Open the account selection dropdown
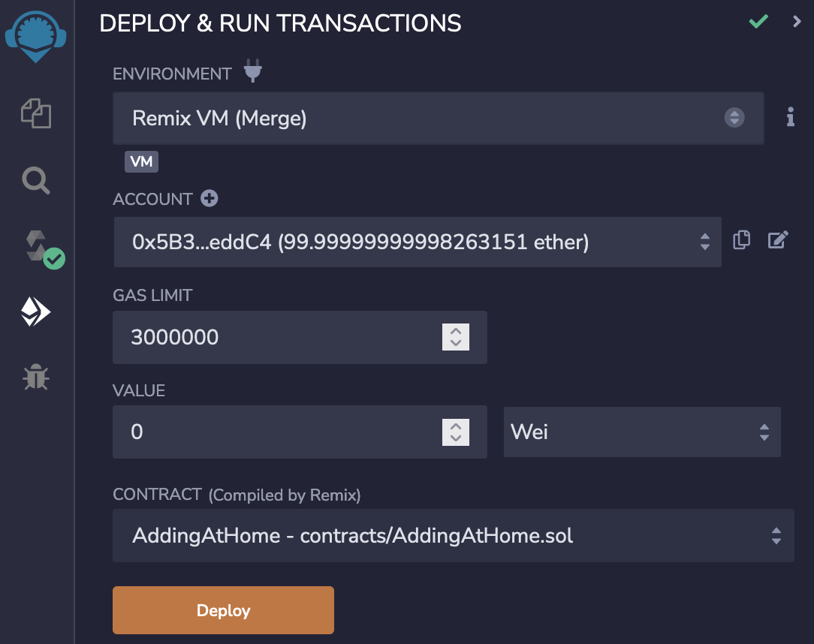Image resolution: width=814 pixels, height=644 pixels. (417, 242)
